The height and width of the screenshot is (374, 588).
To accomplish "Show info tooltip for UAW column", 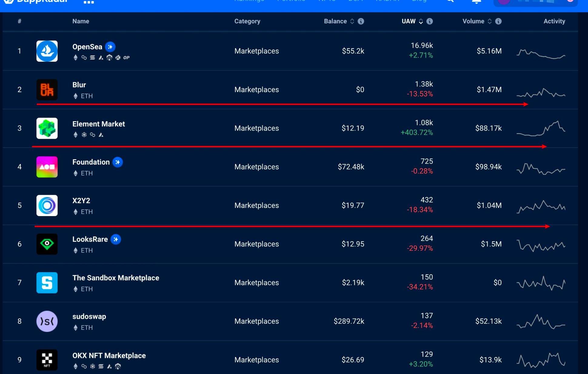I will [429, 21].
